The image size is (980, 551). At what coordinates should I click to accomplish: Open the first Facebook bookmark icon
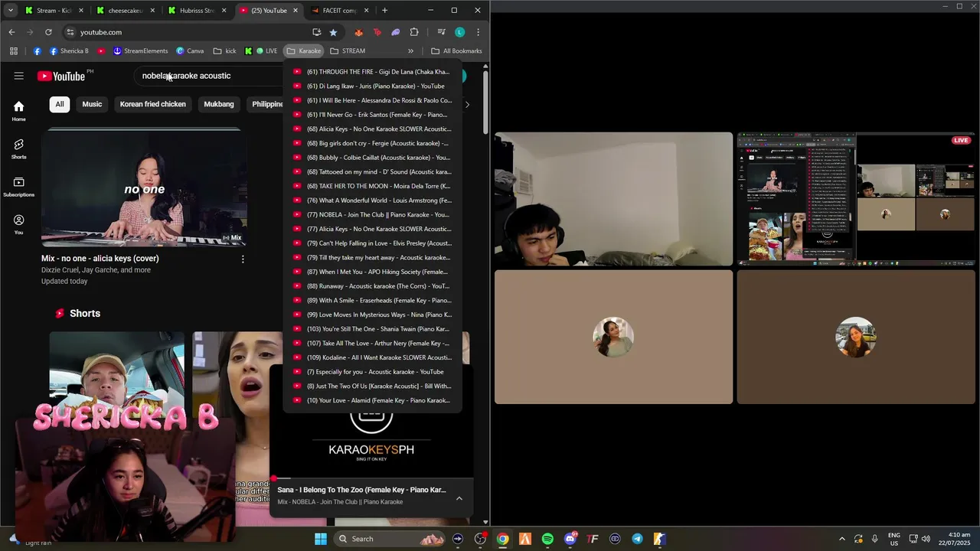37,51
